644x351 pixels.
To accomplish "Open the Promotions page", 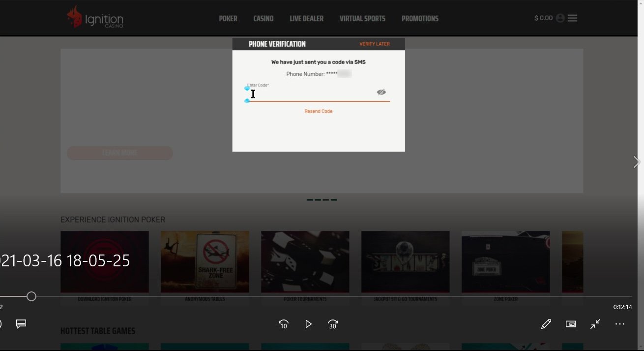I will (420, 19).
